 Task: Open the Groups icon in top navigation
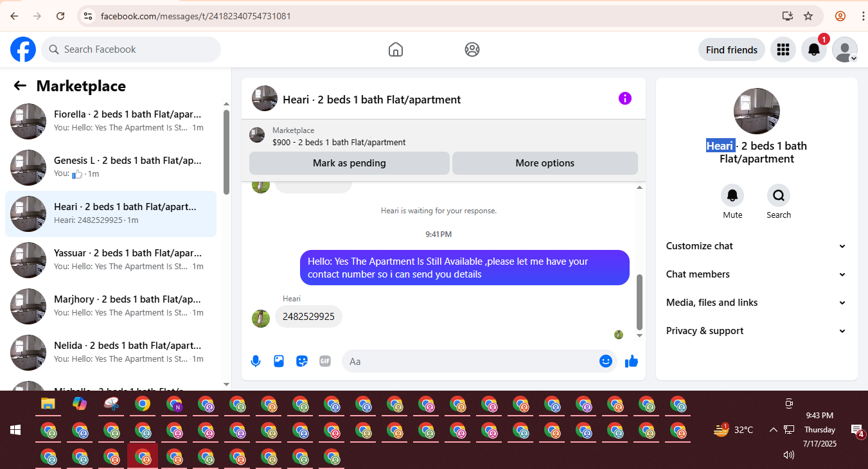472,49
